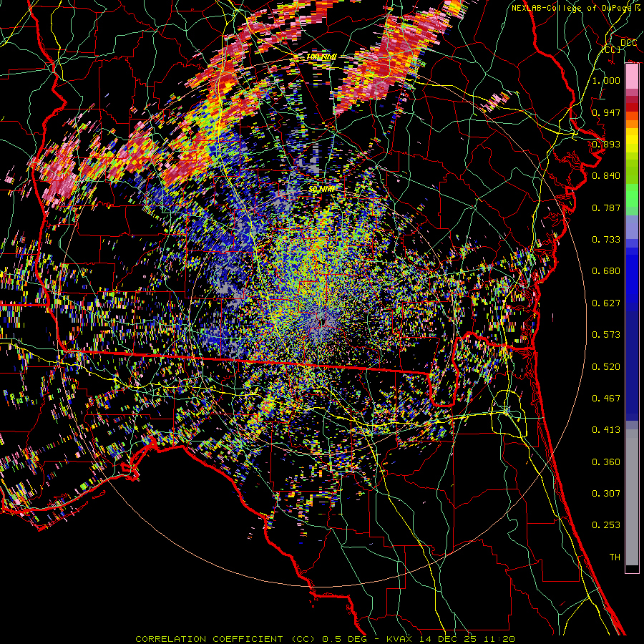Click the Correlation Coefficient caption at bottom
Image resolution: width=644 pixels, height=644 pixels.
(326, 639)
